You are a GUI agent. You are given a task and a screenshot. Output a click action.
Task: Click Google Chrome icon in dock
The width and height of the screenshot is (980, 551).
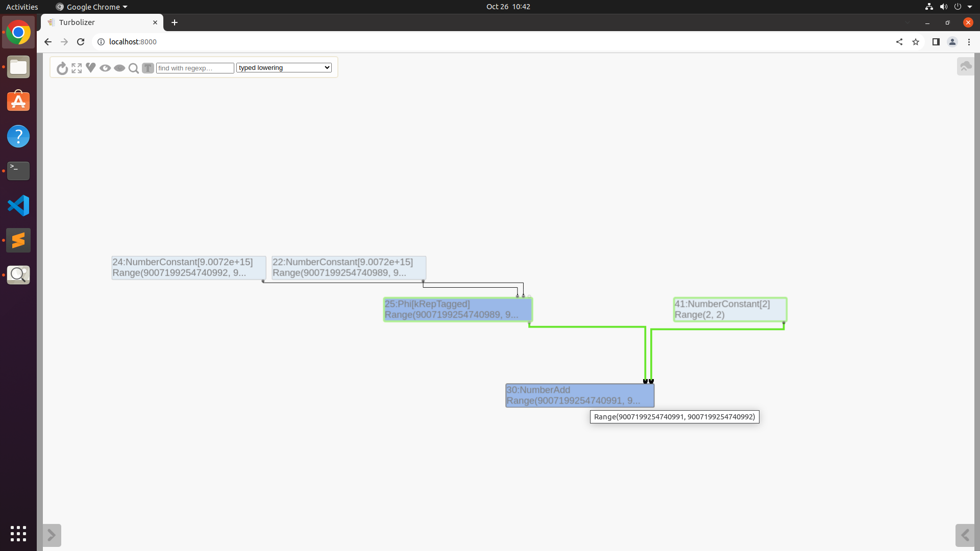18,33
